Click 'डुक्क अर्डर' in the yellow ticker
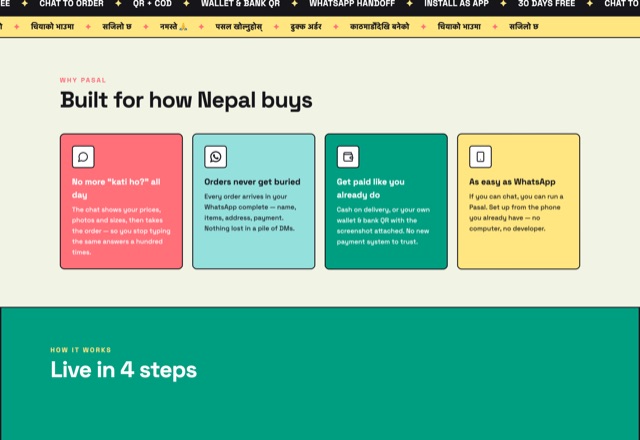640x440 pixels. 306,27
